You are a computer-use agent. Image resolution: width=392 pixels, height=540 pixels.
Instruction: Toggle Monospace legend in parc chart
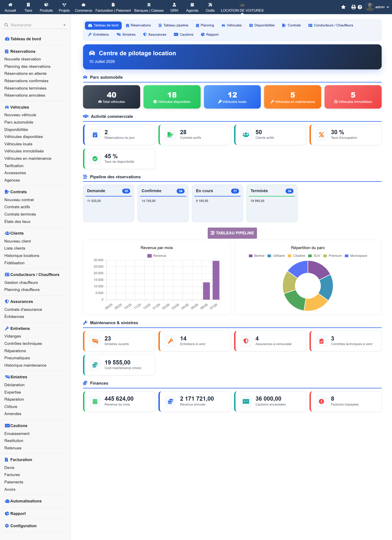pos(356,256)
